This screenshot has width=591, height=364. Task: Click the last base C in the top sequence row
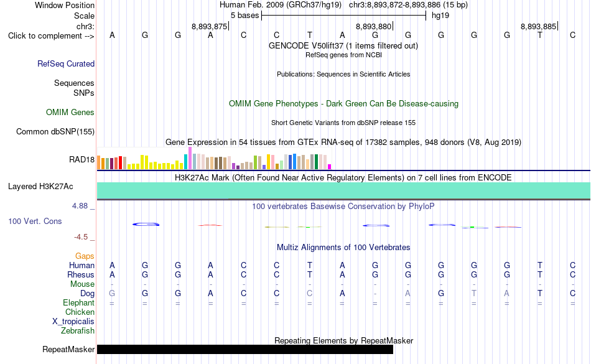point(572,35)
